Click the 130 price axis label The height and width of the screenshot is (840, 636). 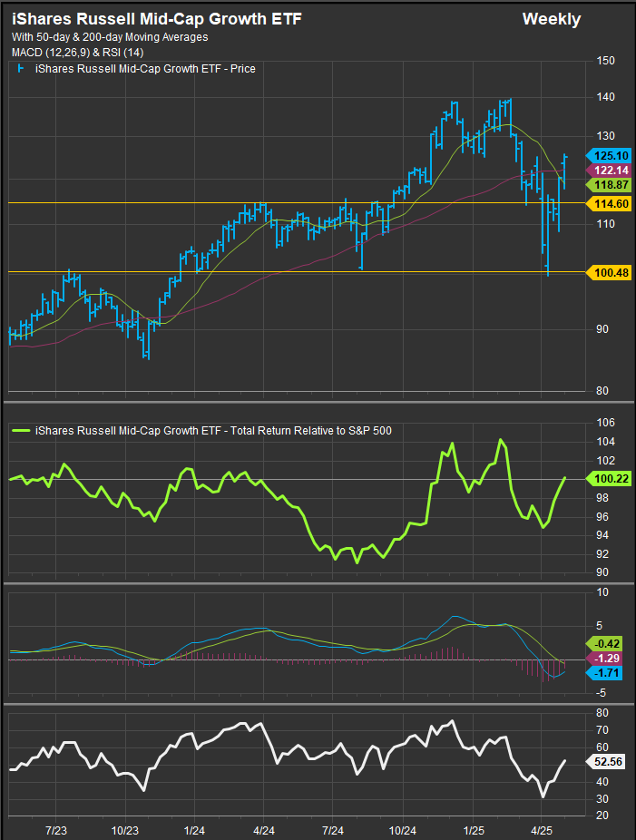[606, 136]
